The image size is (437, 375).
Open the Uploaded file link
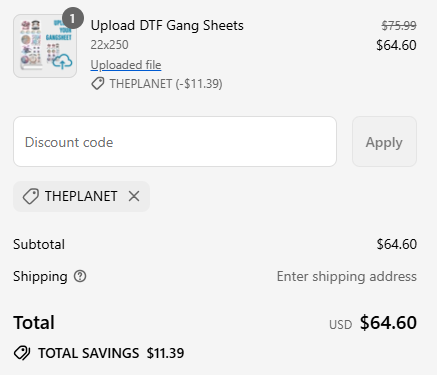[x=126, y=65]
